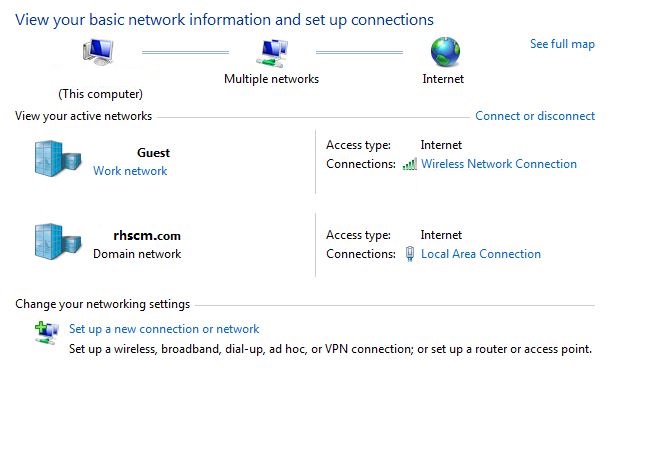This screenshot has width=652, height=466.
Task: Click the This computer monitor icon
Action: click(x=98, y=52)
